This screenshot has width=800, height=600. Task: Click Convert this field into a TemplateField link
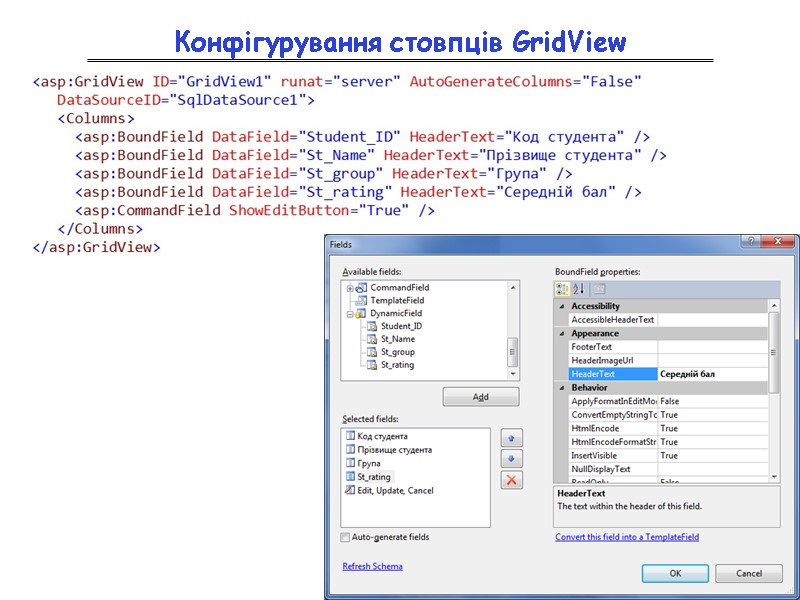627,537
